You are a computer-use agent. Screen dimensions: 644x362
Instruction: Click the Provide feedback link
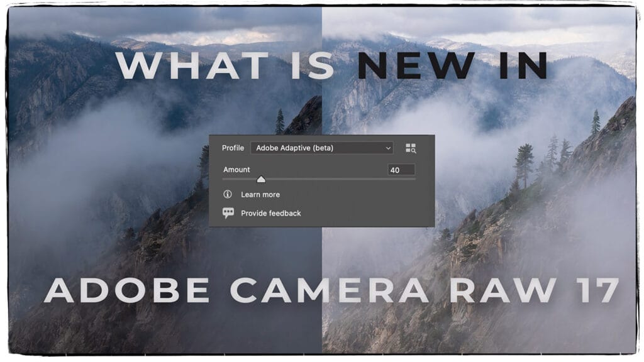(270, 213)
